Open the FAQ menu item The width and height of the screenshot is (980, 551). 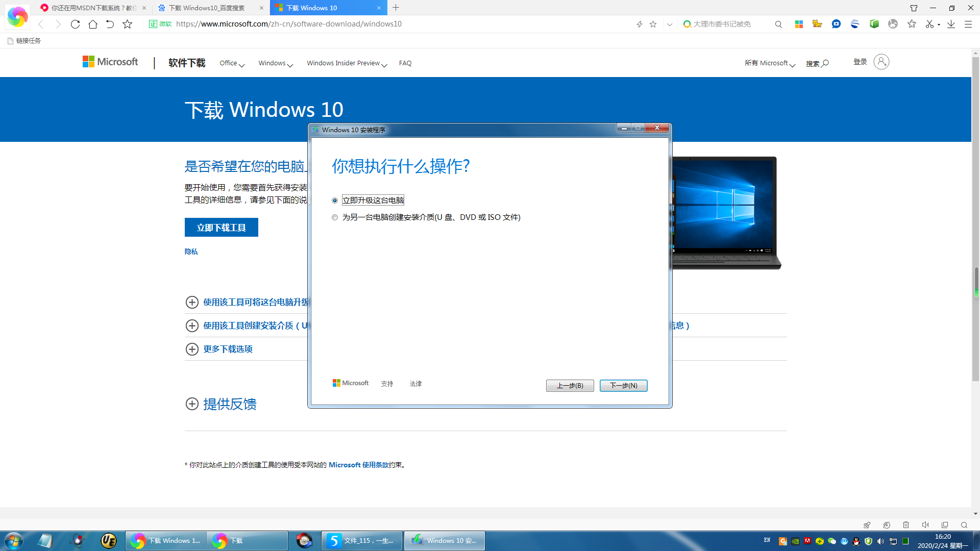[x=405, y=63]
